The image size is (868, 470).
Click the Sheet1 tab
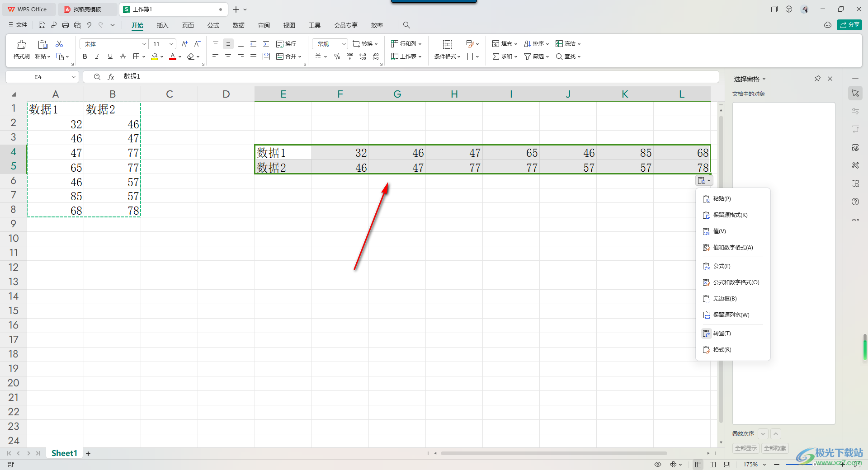click(x=64, y=453)
